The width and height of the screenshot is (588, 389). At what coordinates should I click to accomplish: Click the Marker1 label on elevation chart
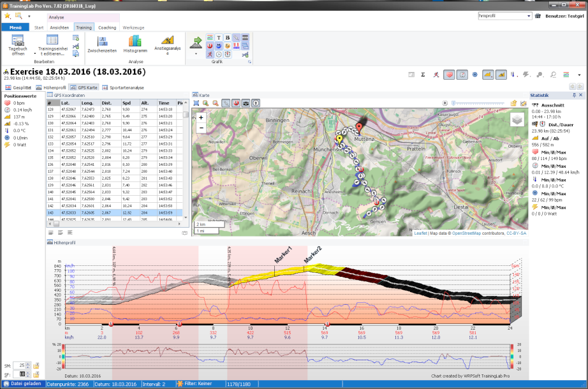pos(283,254)
